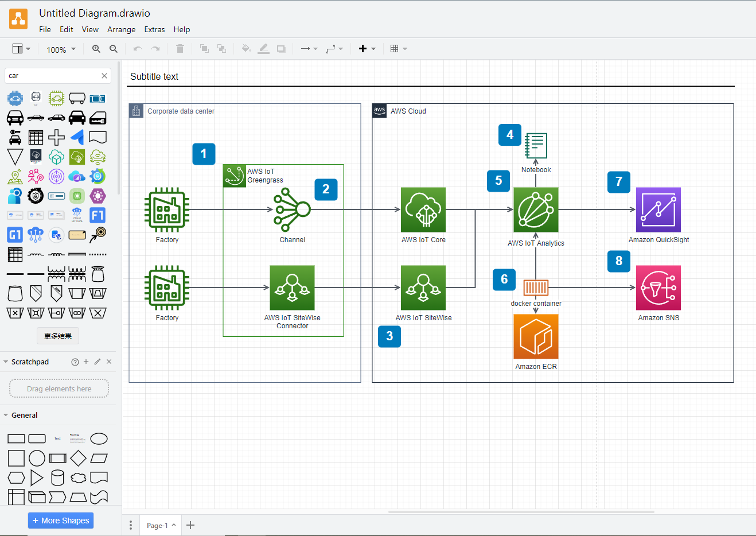
Task: Select the Amazon ECR icon
Action: point(536,336)
